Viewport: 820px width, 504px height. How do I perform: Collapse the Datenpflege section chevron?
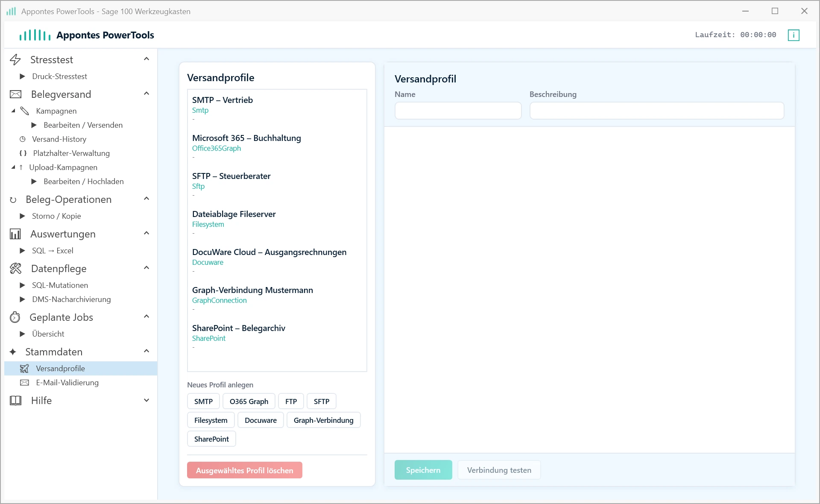[x=146, y=268]
